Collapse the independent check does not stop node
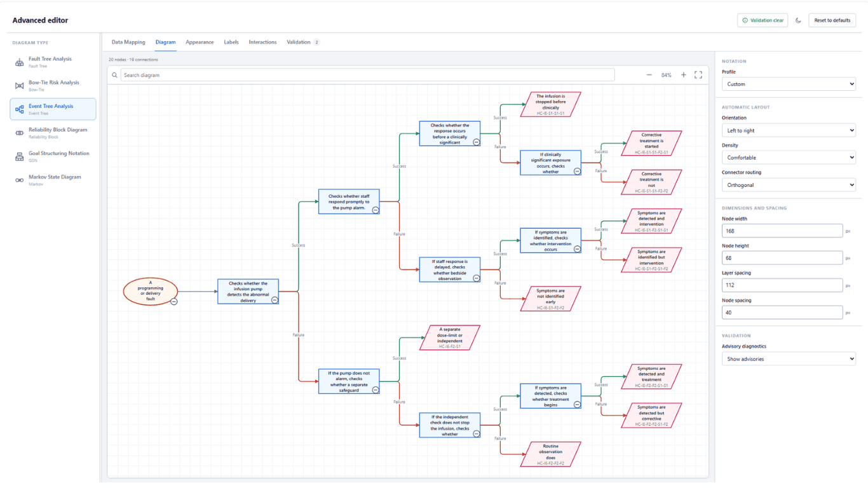868x488 pixels. tap(477, 433)
